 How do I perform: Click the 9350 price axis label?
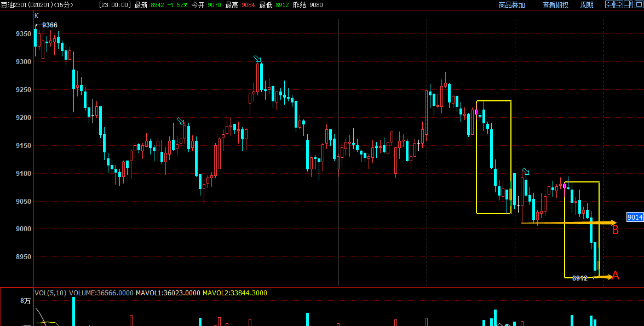24,34
